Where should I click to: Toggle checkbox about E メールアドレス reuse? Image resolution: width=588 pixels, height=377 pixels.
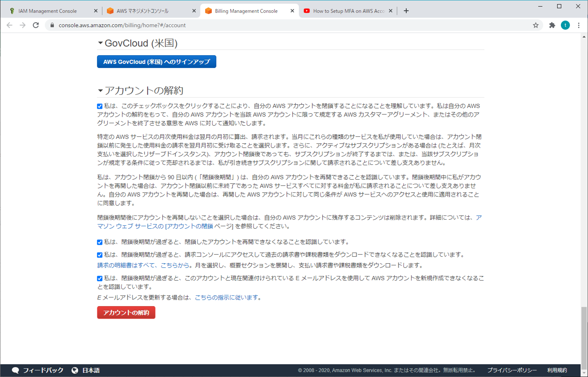[100, 279]
